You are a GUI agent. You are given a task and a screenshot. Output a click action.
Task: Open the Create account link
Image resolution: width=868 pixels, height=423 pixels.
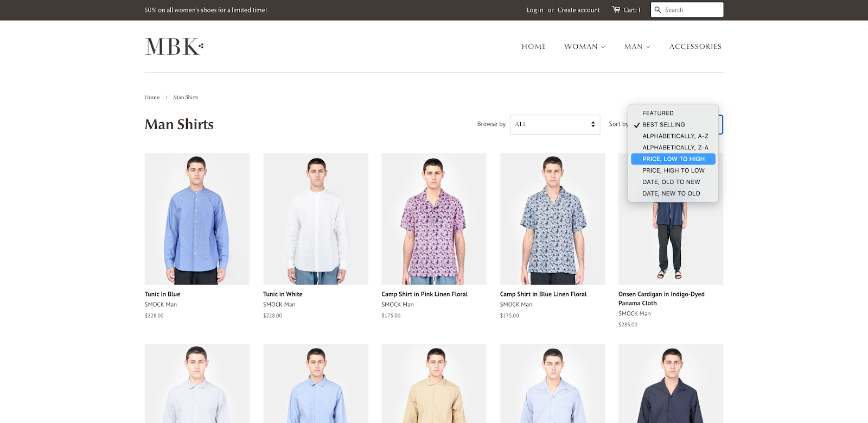tap(578, 10)
